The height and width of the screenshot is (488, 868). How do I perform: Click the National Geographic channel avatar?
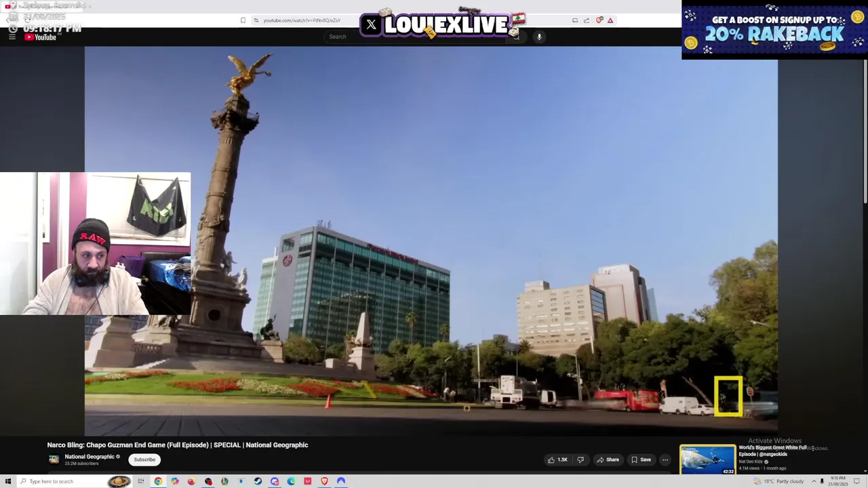click(54, 460)
